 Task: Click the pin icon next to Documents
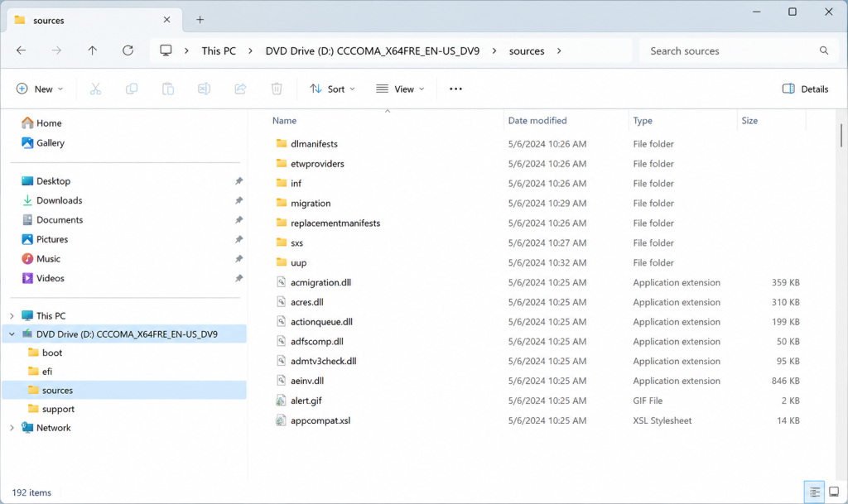pyautogui.click(x=238, y=220)
